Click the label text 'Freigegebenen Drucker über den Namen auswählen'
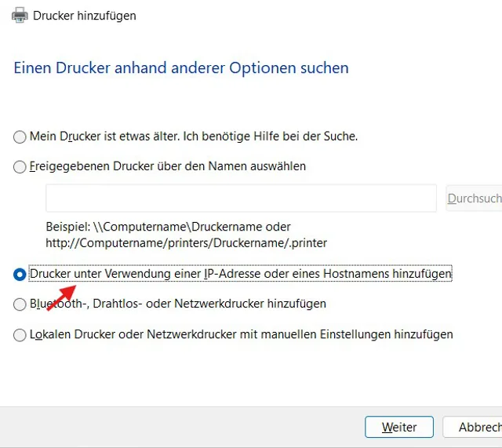This screenshot has height=448, width=502. [167, 166]
